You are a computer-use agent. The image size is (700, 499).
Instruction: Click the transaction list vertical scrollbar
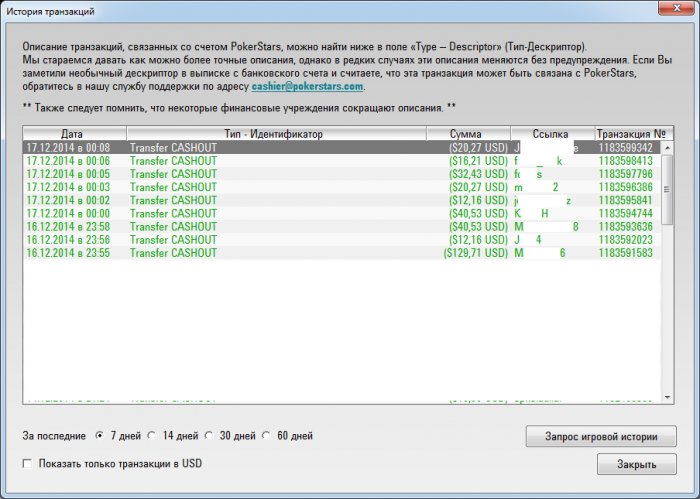tap(667, 300)
